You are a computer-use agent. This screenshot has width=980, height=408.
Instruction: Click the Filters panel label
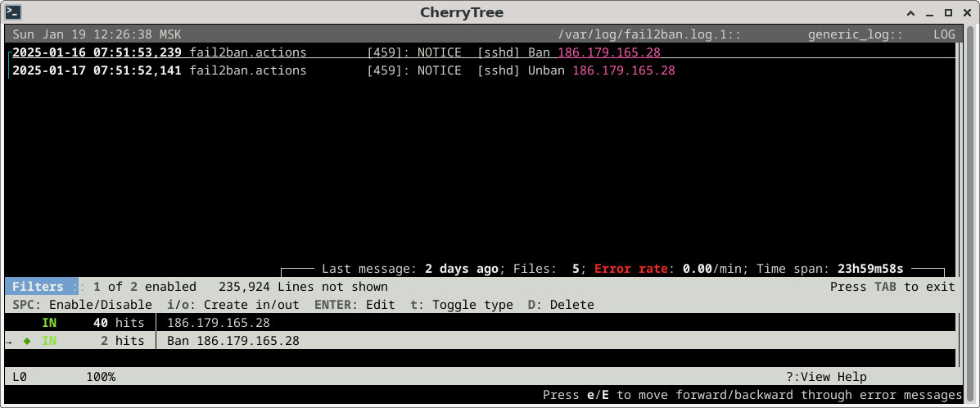click(x=38, y=287)
